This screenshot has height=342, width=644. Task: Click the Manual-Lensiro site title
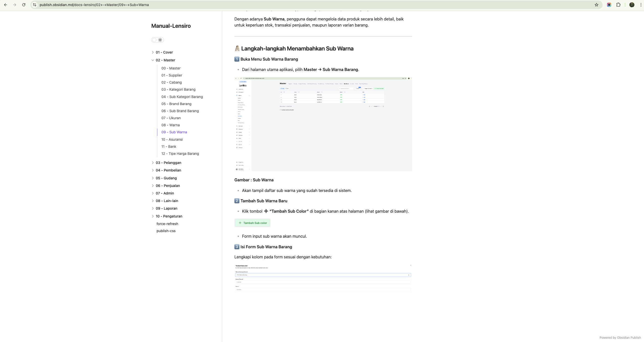(171, 26)
